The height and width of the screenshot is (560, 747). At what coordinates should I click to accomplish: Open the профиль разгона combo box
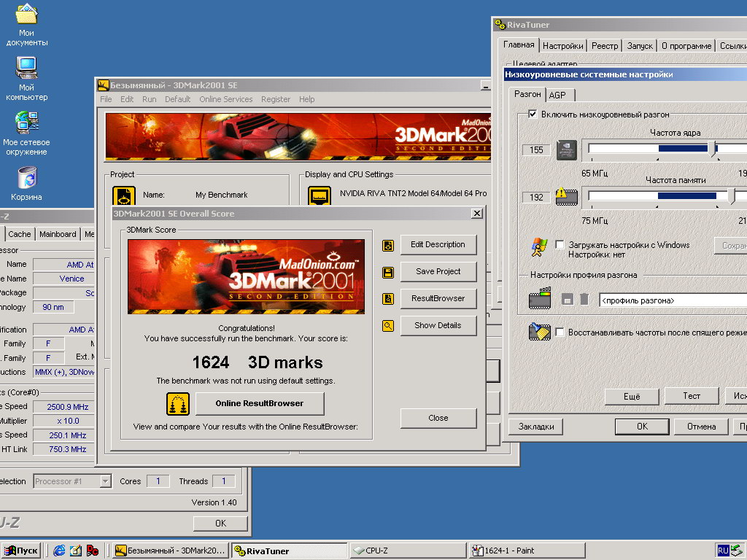click(x=673, y=300)
